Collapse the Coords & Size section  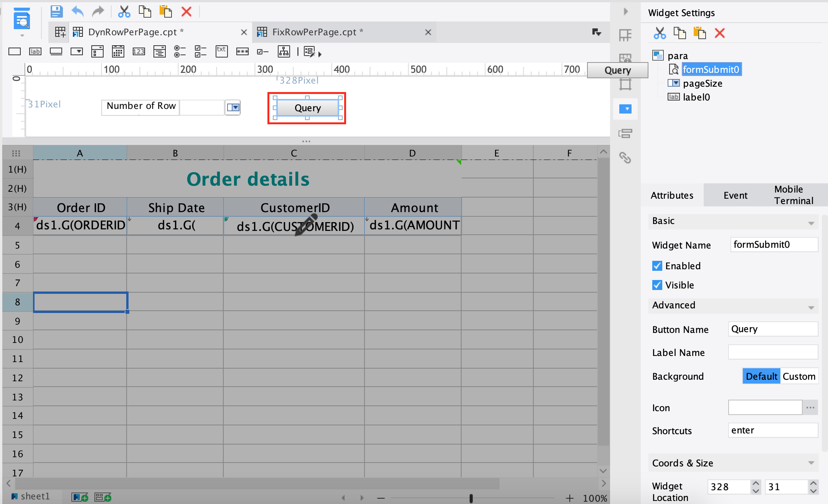click(x=811, y=463)
